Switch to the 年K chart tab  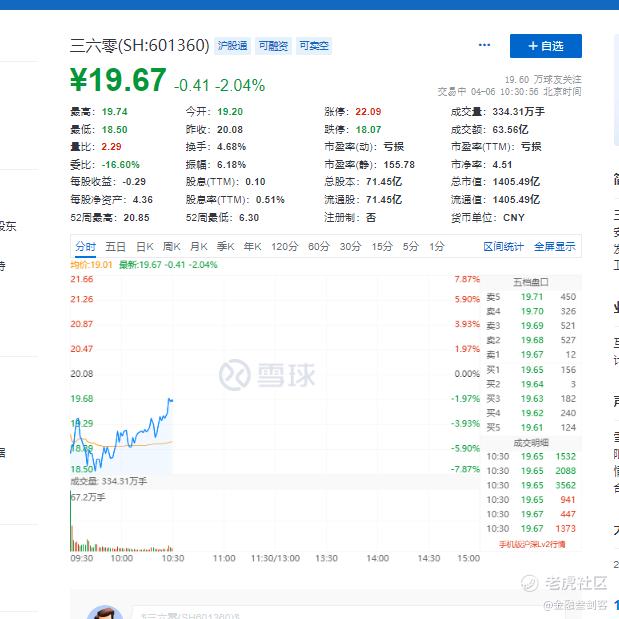[x=252, y=247]
